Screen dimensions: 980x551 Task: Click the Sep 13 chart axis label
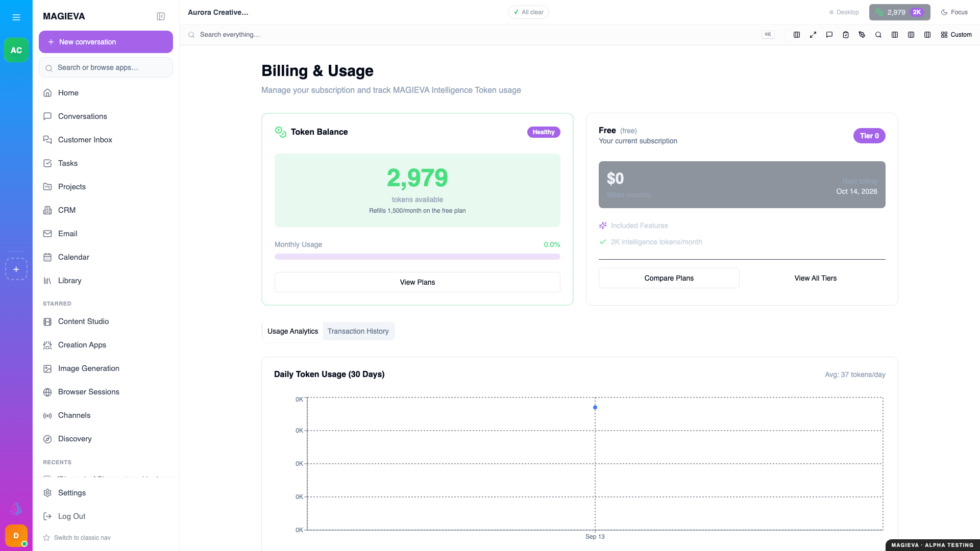(595, 537)
